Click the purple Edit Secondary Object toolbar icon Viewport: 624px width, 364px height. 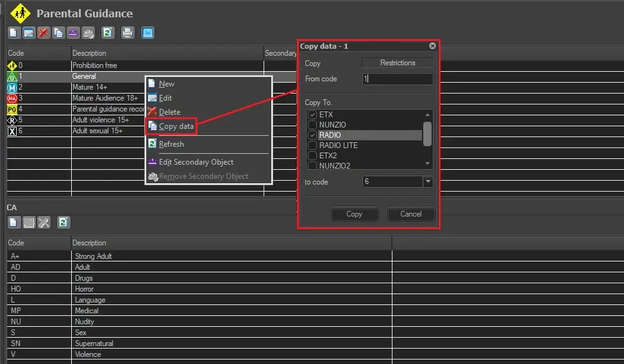point(73,33)
